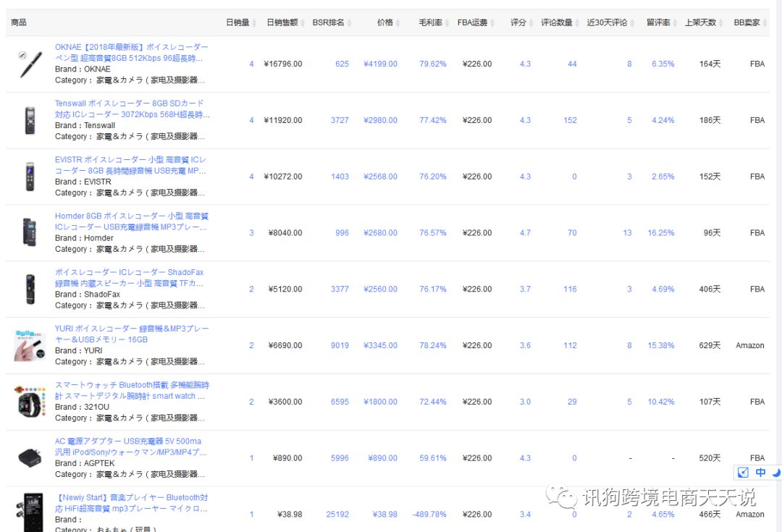This screenshot has height=532, width=782.
Task: Open Homder recorder product image
Action: click(30, 232)
